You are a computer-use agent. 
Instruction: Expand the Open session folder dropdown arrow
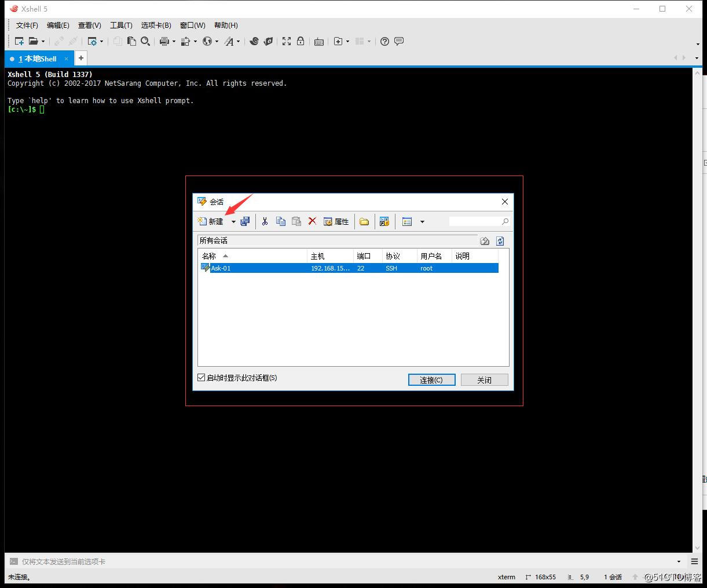(43, 42)
